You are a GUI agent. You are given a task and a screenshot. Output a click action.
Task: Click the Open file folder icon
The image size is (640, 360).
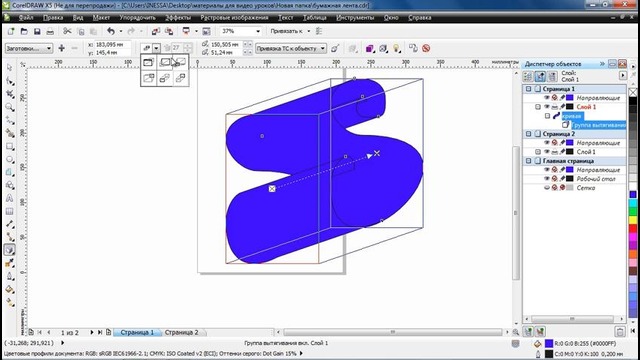[24, 31]
